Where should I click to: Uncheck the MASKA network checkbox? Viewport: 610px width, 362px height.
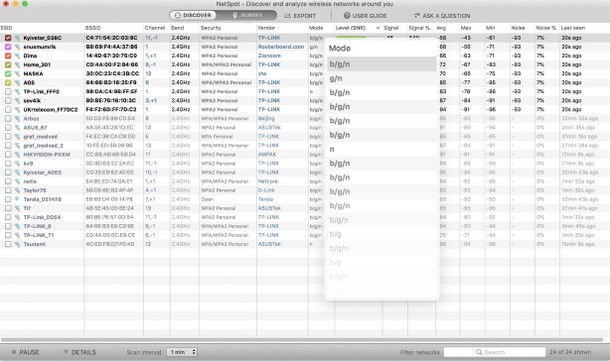click(8, 73)
